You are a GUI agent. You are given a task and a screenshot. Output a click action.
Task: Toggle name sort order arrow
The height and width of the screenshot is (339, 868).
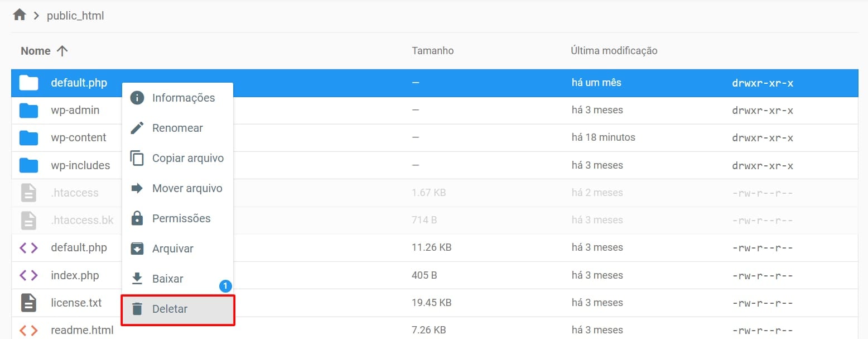coord(62,51)
